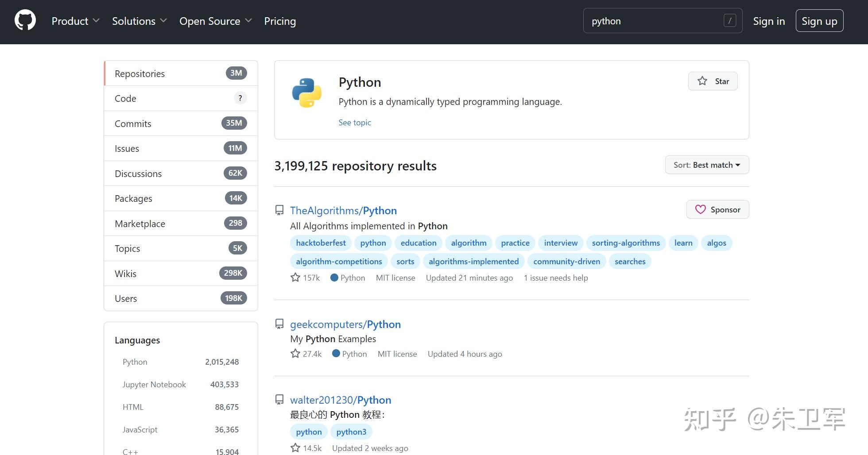This screenshot has height=455, width=868.
Task: Click the interview topic tag
Action: tap(561, 243)
